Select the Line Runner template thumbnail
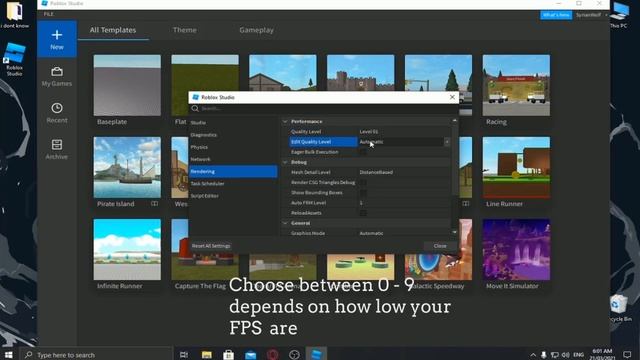 [516, 167]
